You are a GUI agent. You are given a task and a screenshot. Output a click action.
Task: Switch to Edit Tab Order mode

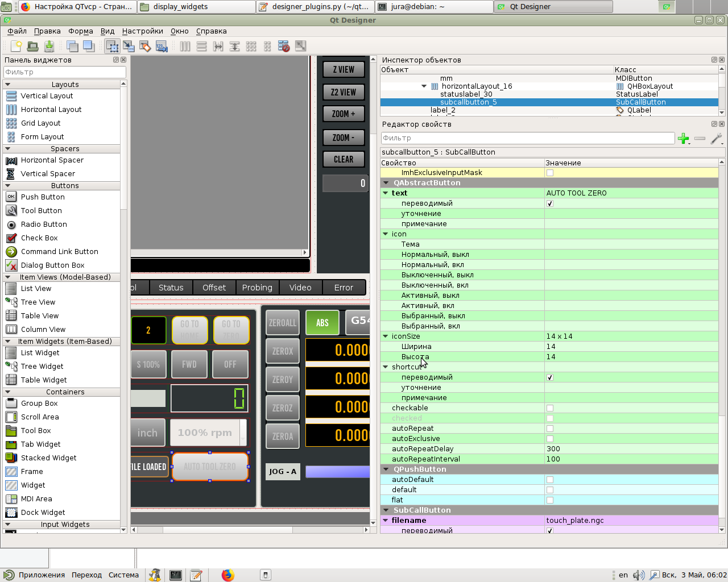point(162,46)
